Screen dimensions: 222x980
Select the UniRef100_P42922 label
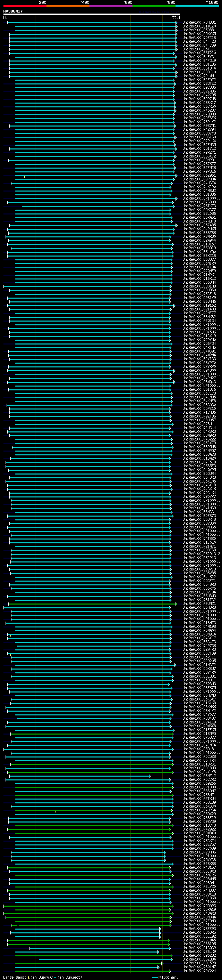(x=199, y=829)
